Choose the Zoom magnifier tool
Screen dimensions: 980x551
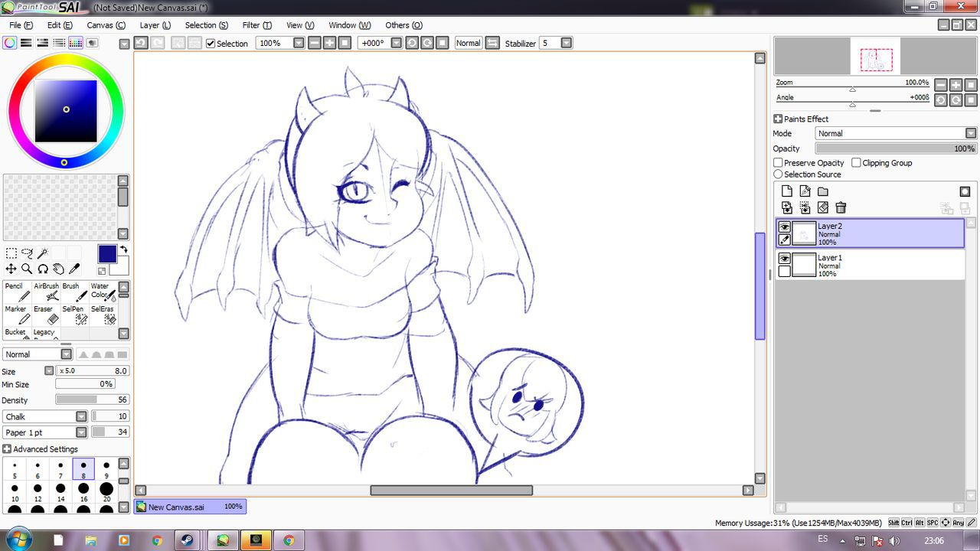click(27, 269)
